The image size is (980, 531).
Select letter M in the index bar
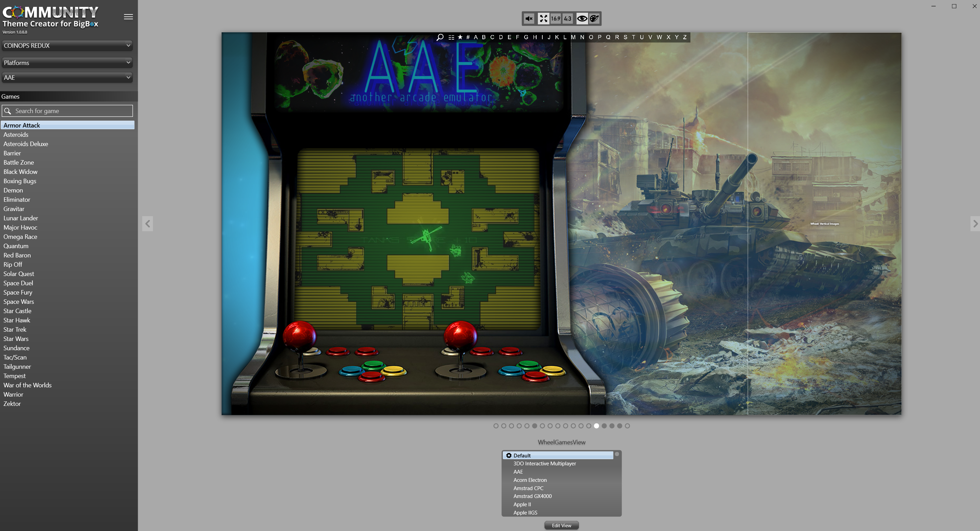pos(573,37)
